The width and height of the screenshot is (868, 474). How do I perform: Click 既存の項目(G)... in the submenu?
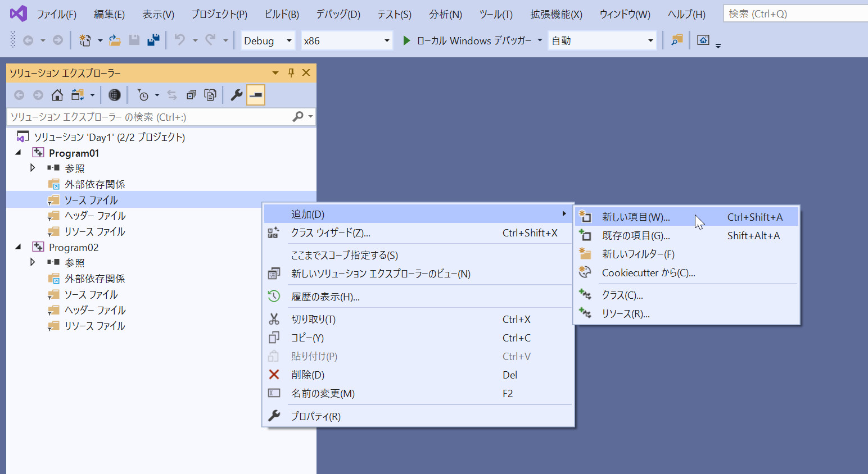(635, 236)
